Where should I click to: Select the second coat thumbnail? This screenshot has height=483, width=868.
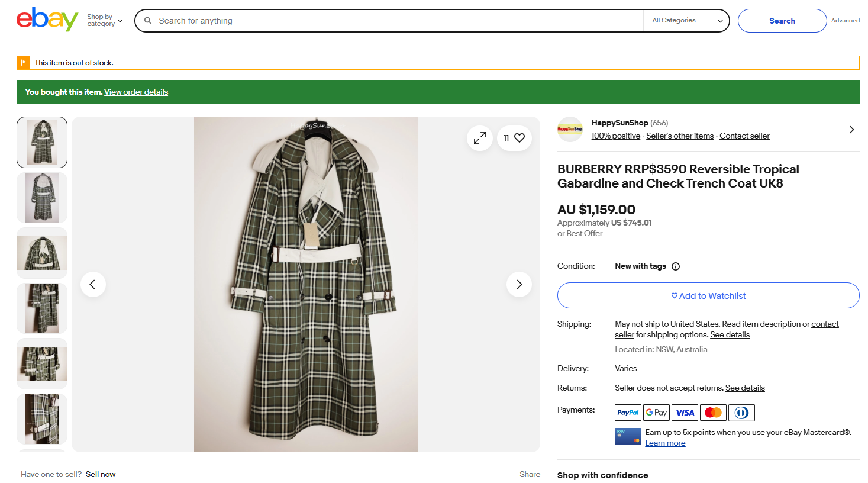(42, 198)
